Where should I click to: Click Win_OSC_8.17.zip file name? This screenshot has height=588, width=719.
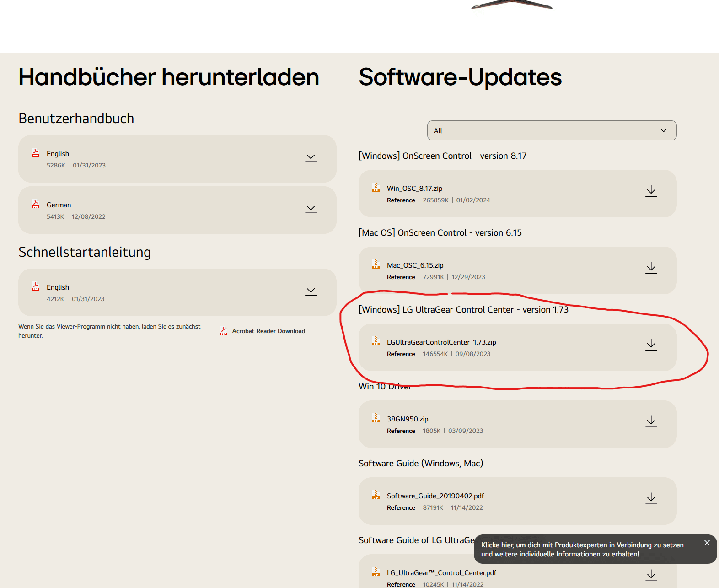[x=414, y=189]
